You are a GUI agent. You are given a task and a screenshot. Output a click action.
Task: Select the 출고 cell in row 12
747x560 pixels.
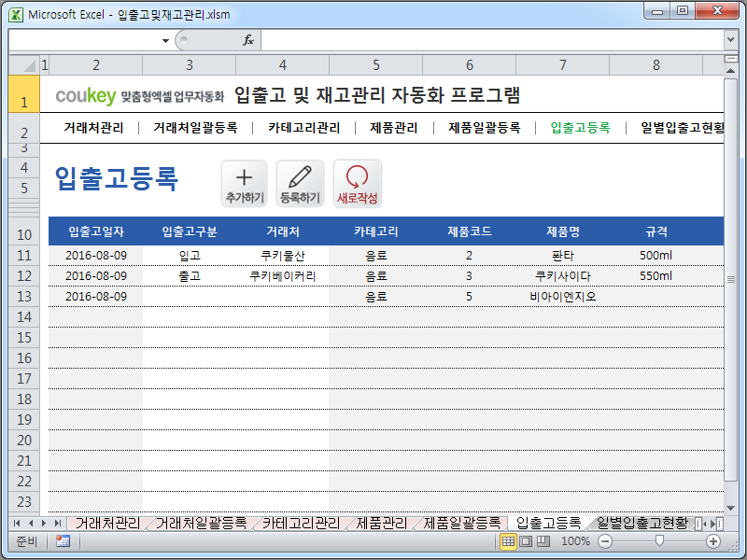coord(190,275)
